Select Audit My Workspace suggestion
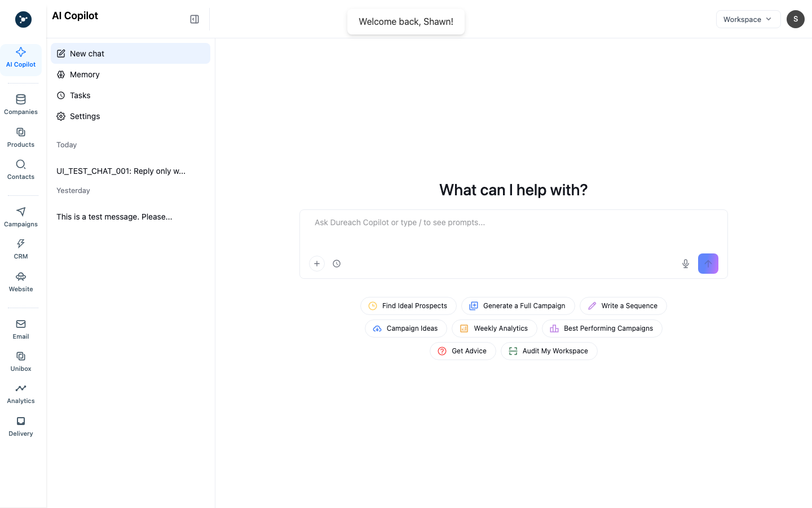Image resolution: width=812 pixels, height=508 pixels. click(549, 351)
